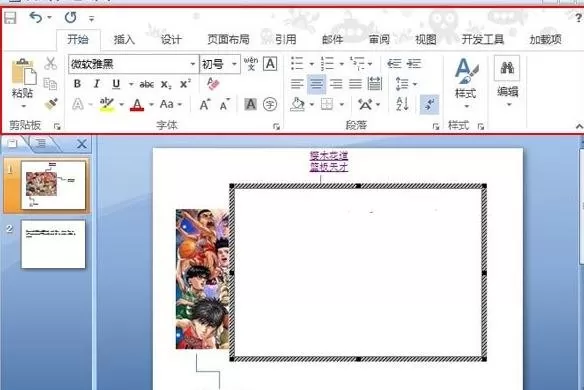The image size is (584, 390).
Task: Click the Undo arrow icon
Action: pos(36,17)
